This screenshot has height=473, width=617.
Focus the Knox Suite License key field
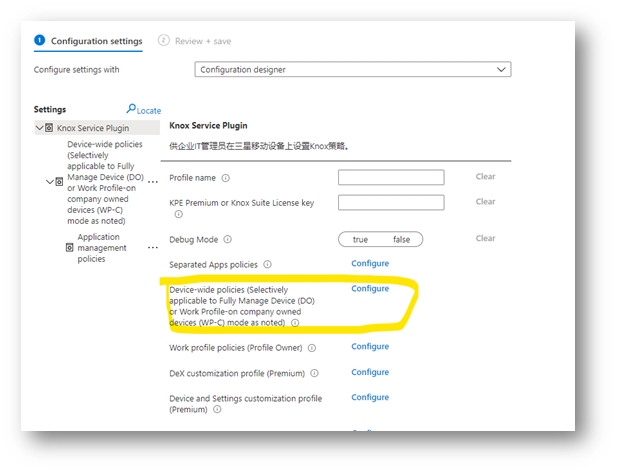pyautogui.click(x=391, y=202)
